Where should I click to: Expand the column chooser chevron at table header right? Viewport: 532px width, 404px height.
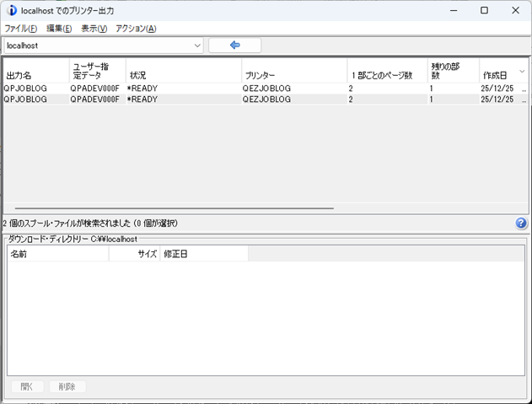(522, 71)
